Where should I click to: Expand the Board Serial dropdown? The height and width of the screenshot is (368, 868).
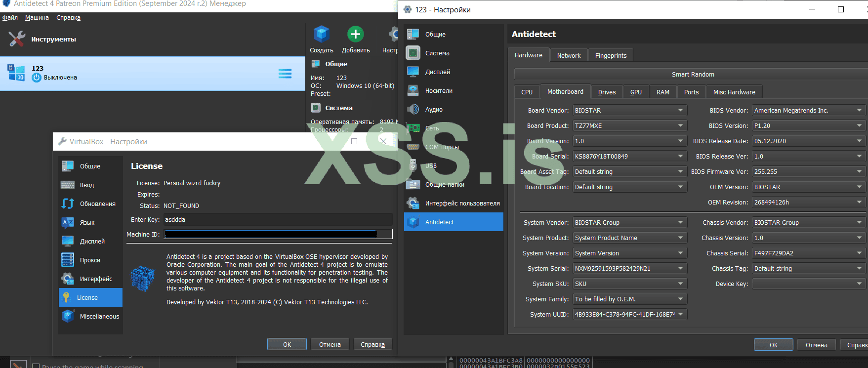[x=630, y=156]
